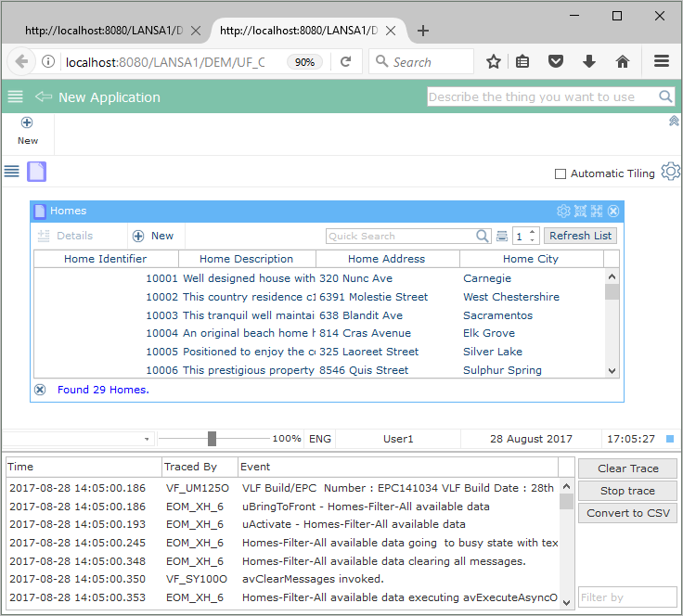Viewport: 683px width, 616px height.
Task: Click the New button in Homes toolbar
Action: coord(153,237)
